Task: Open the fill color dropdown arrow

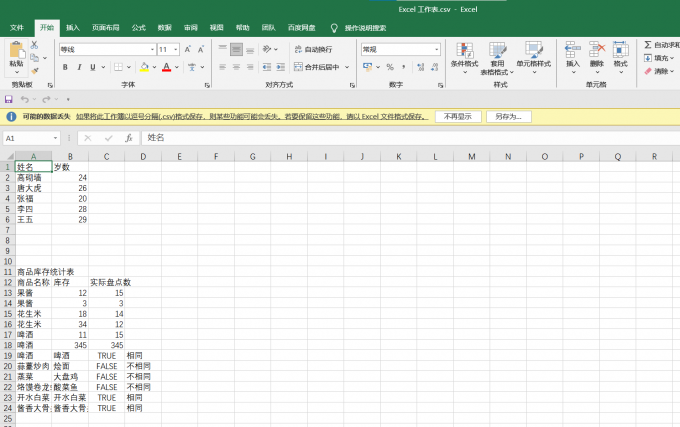Action: [x=154, y=67]
